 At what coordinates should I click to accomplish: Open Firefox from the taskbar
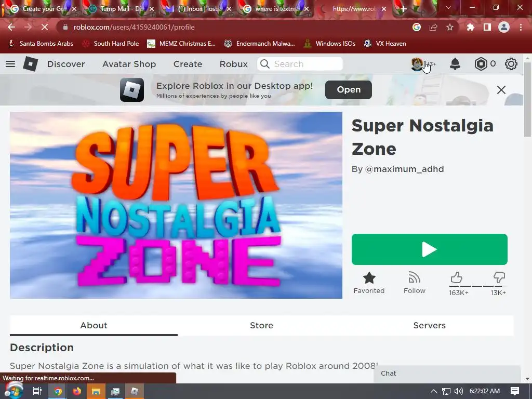pyautogui.click(x=77, y=391)
